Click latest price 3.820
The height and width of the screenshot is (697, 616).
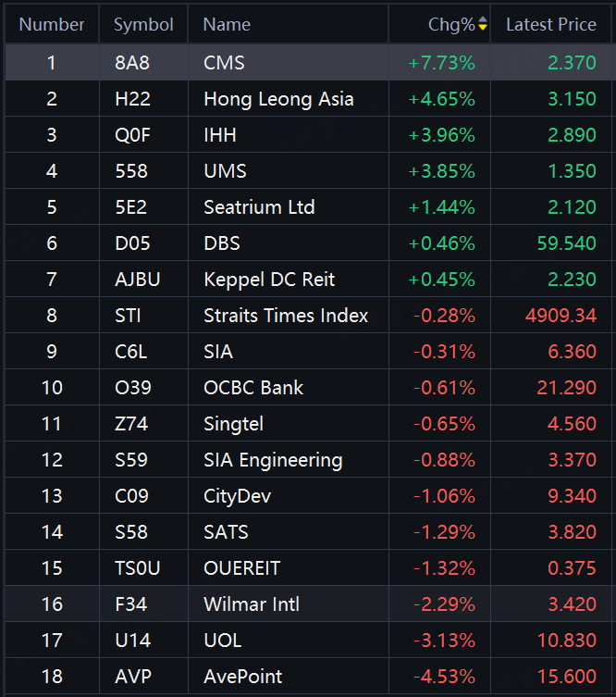tap(572, 532)
